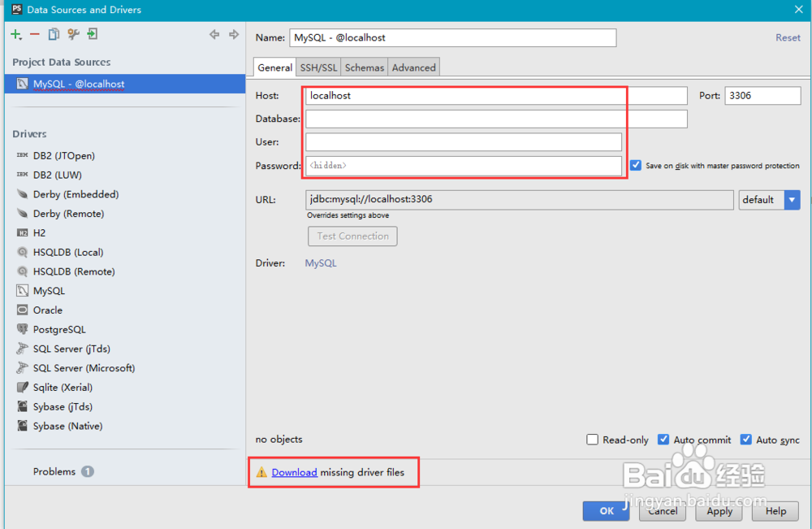The height and width of the screenshot is (529, 812).
Task: Toggle Save on disk with master password
Action: pyautogui.click(x=636, y=165)
